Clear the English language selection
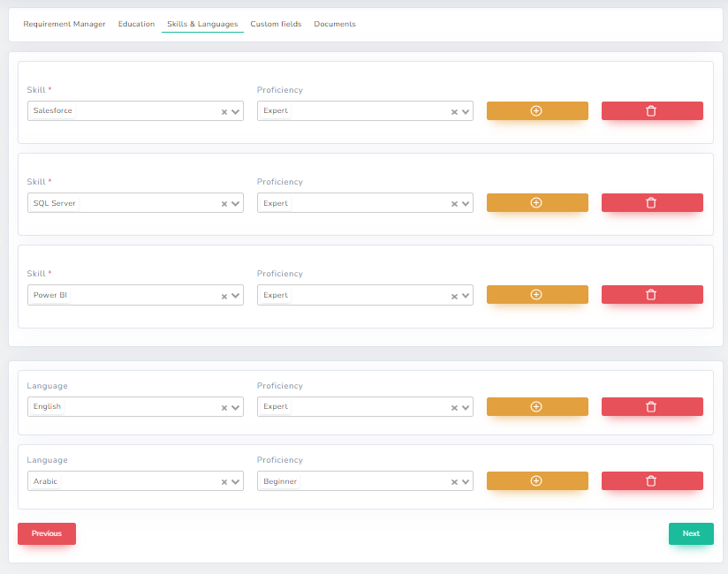 224,408
